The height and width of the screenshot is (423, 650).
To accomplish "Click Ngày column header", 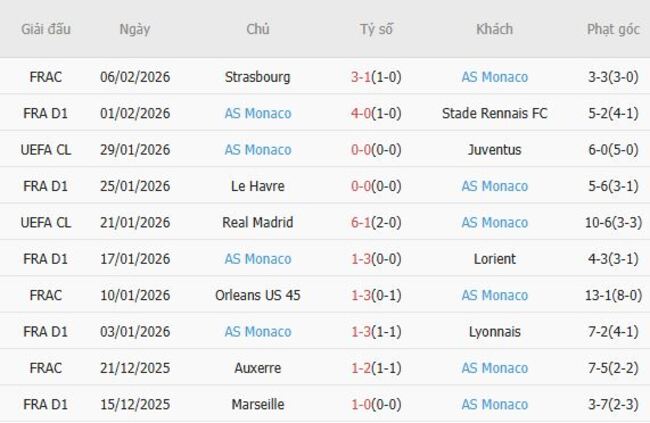I will (x=134, y=29).
